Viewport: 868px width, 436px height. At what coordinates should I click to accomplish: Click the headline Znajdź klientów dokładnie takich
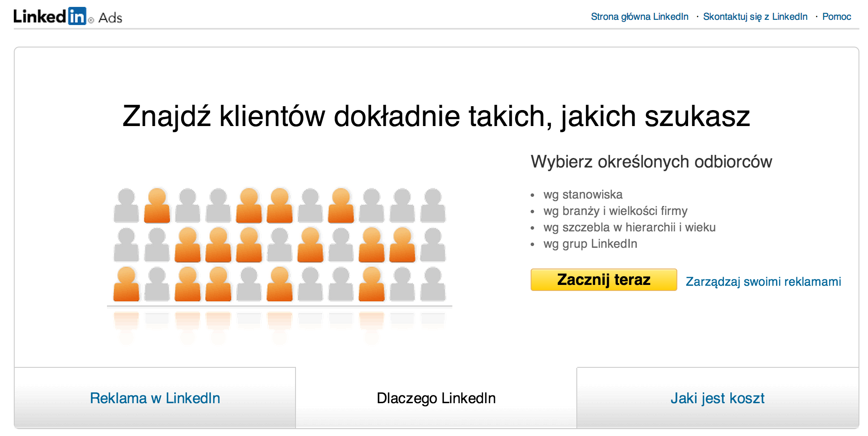pos(436,117)
